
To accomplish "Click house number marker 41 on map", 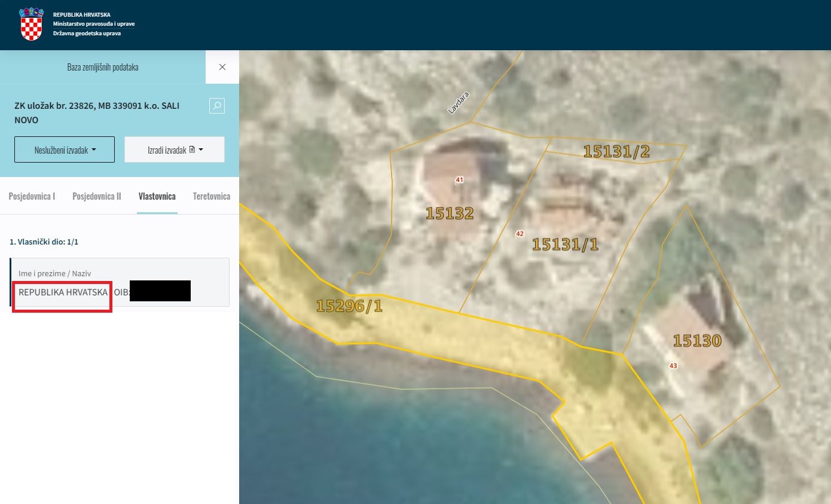I will (x=459, y=180).
